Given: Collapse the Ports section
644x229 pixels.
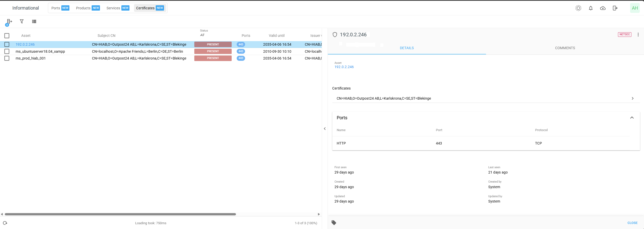Looking at the screenshot, I should (x=632, y=118).
